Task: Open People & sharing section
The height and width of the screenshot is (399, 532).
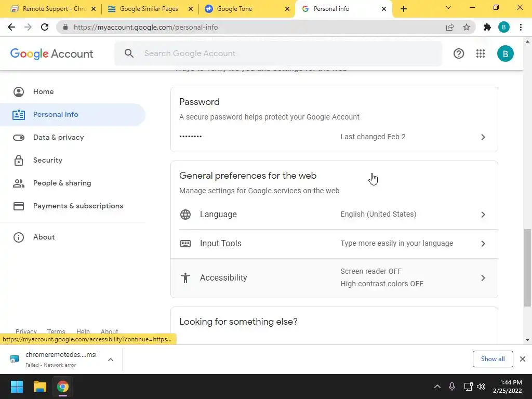Action: tap(73, 183)
